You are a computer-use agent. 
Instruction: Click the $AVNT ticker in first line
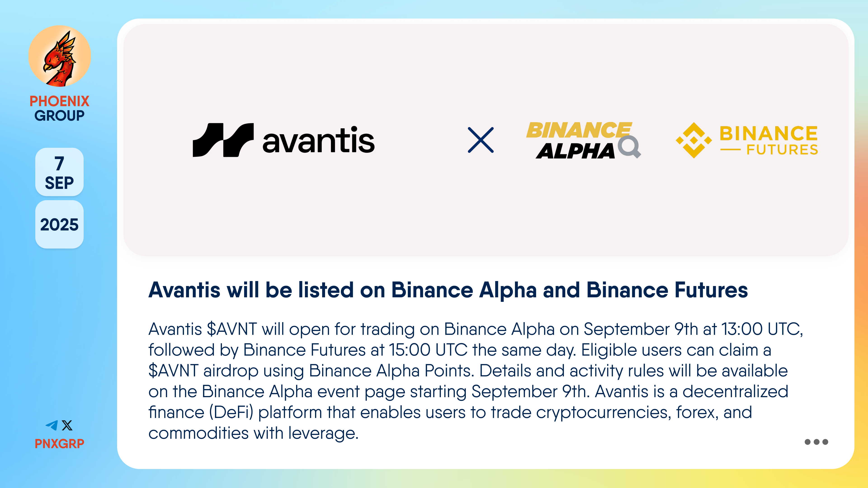point(232,329)
